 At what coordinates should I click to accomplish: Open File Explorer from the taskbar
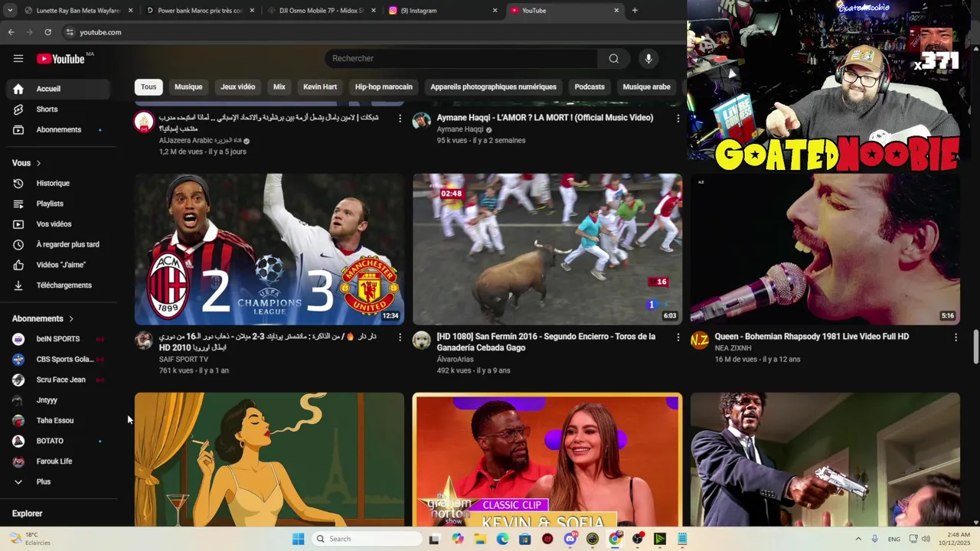point(480,539)
